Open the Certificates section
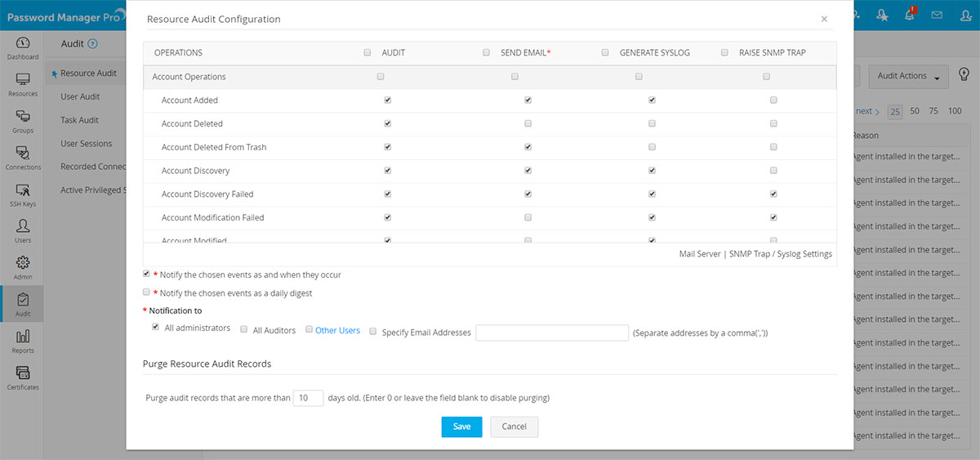Screen dimensions: 980x460 click(23, 377)
